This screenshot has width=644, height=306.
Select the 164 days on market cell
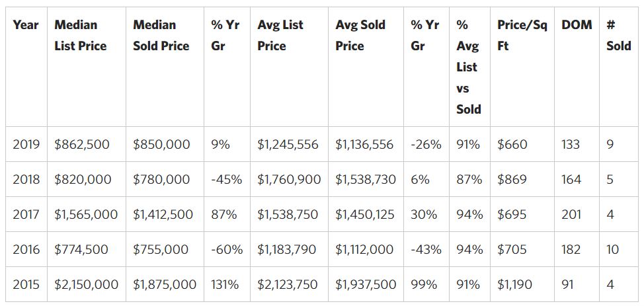coord(571,179)
